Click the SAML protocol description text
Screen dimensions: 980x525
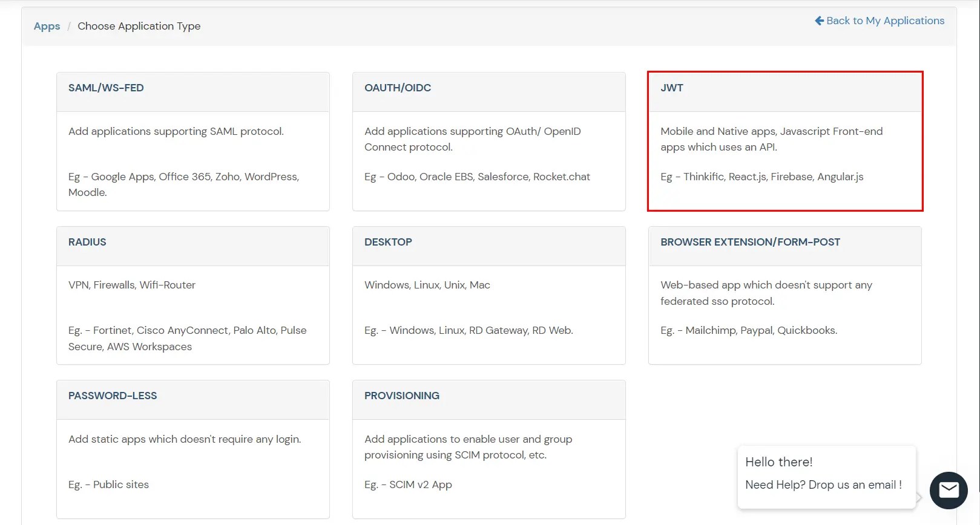pos(176,131)
